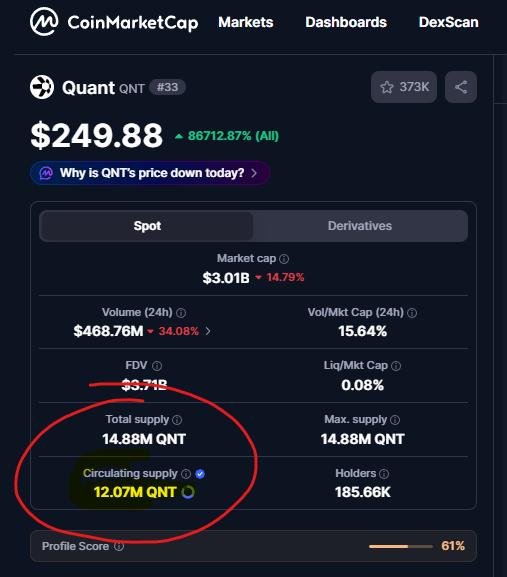This screenshot has width=507, height=577.
Task: Switch to Derivatives view
Action: tap(360, 226)
